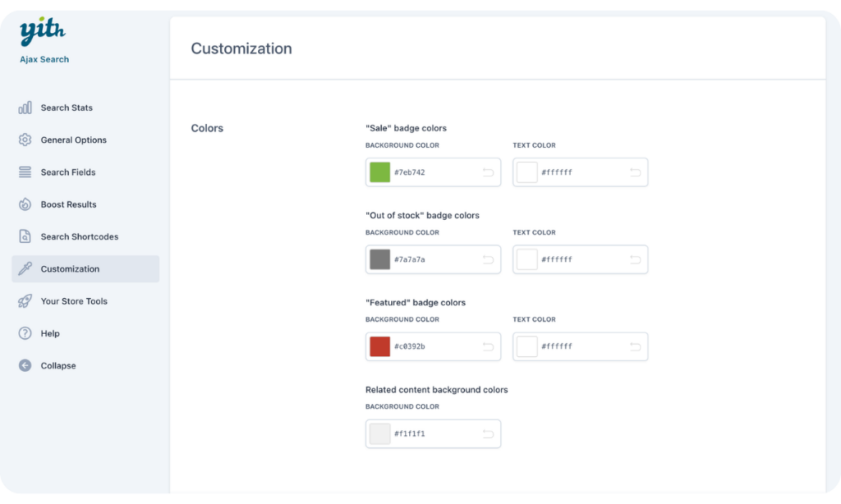The image size is (841, 504).
Task: Click the Collapse arrow icon
Action: 25,365
